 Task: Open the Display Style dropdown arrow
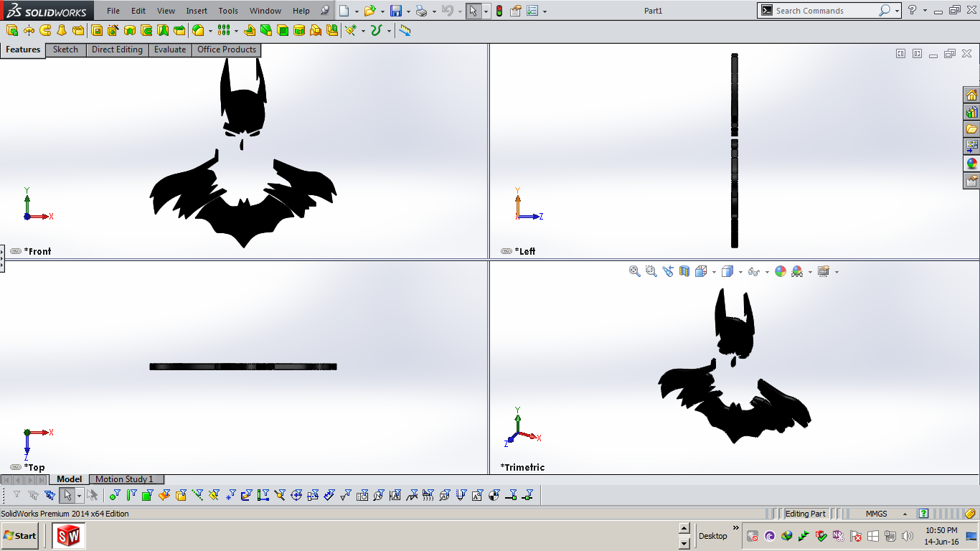coord(740,272)
